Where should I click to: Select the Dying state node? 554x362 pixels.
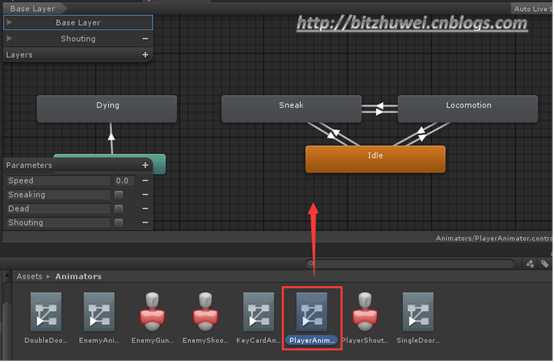tap(107, 109)
